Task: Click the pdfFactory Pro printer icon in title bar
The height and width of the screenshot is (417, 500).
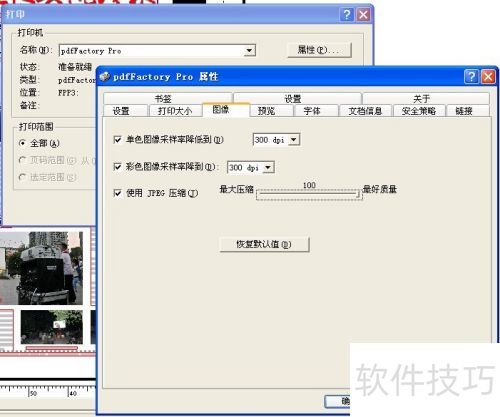Action: 105,77
